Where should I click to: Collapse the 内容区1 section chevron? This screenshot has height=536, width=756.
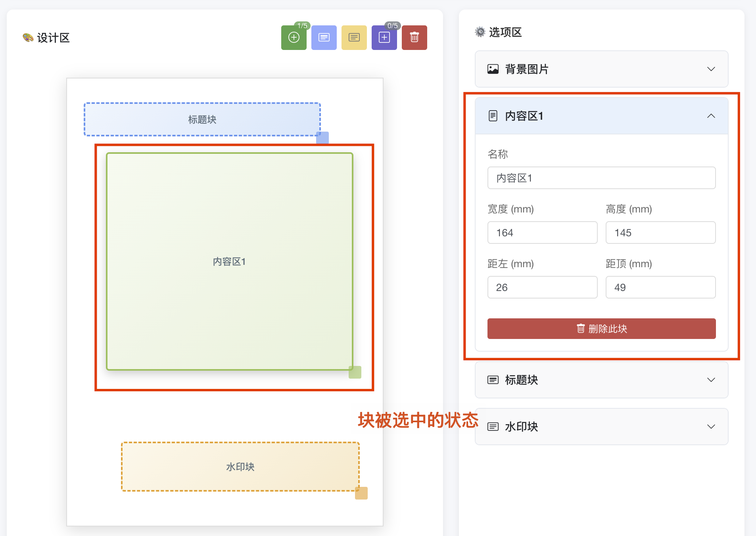point(711,116)
